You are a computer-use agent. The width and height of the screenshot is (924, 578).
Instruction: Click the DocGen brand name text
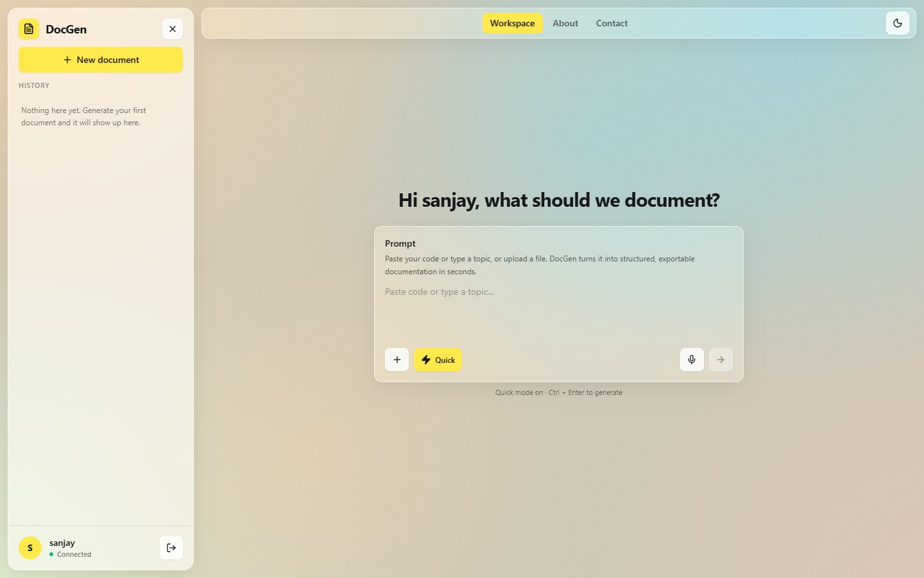[66, 30]
